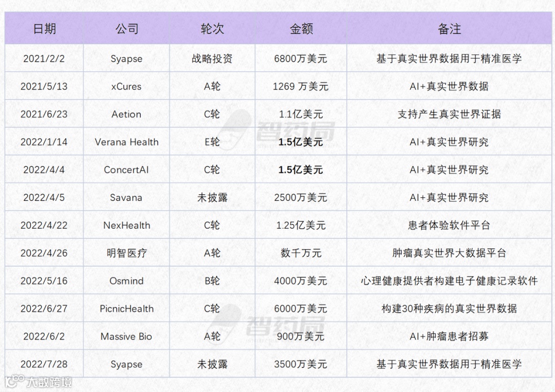Select the note AI+真实世界数据

pos(449,86)
